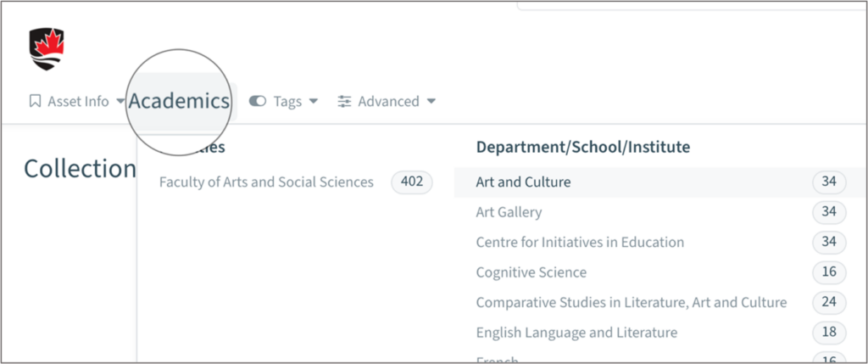Click the bookmark icon beside Asset Info
Image resolution: width=868 pixels, height=364 pixels.
(35, 101)
